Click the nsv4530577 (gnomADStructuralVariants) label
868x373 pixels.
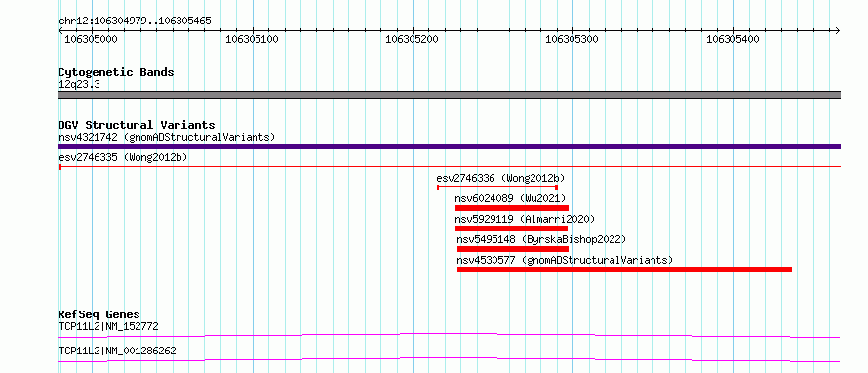click(x=565, y=260)
